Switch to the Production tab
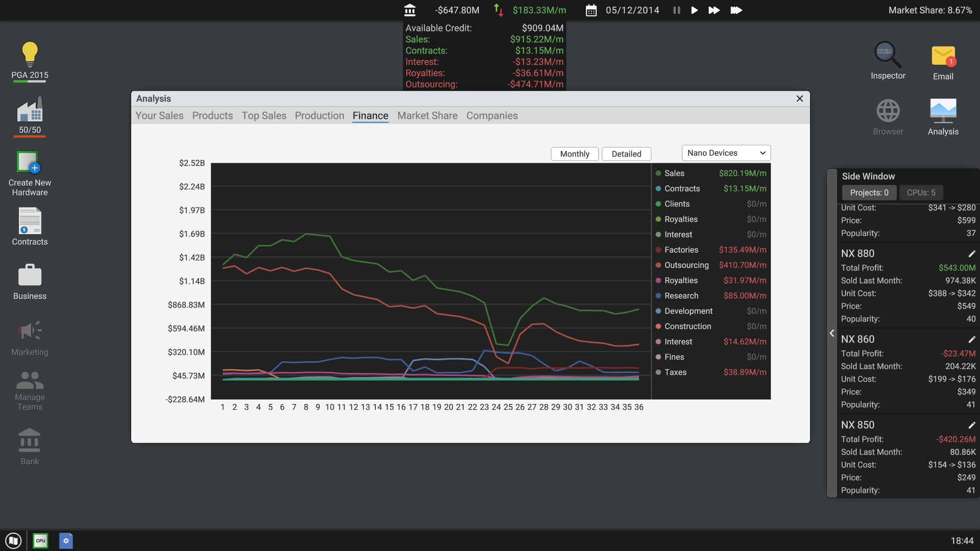The height and width of the screenshot is (551, 980). pos(320,116)
